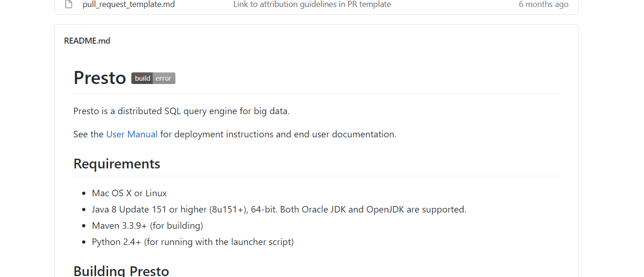Viewport: 644px width, 277px height.
Task: Click the 'OpenJDK are supported' text
Action: tap(416, 210)
